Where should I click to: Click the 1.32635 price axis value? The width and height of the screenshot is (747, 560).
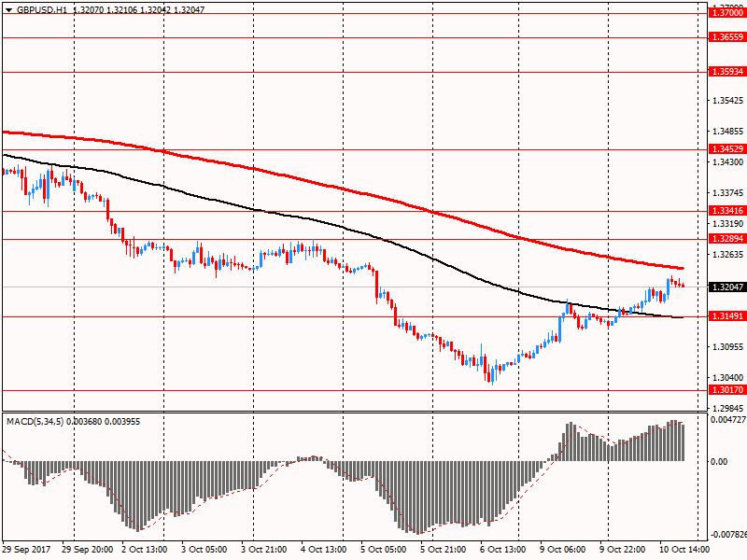(x=728, y=254)
